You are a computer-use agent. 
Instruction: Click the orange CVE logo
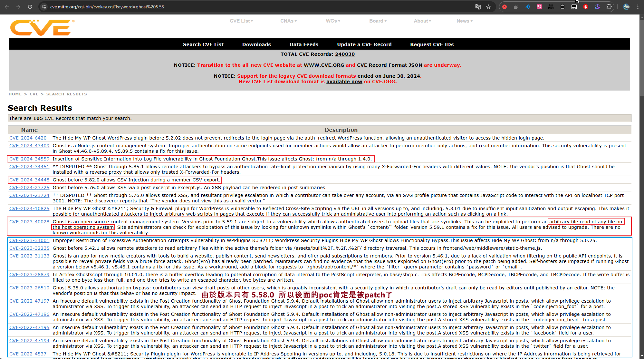point(42,27)
